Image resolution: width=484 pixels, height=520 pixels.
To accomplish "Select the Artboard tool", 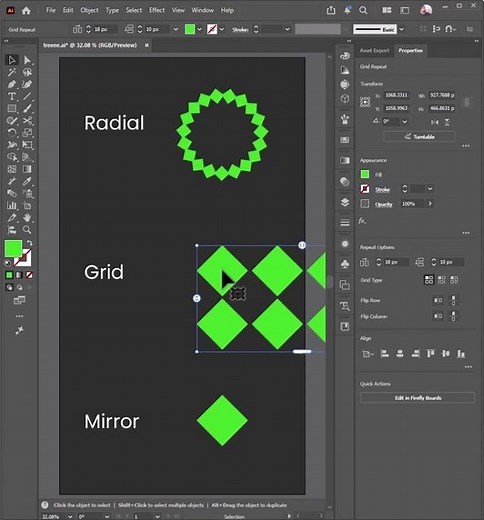I will pyautogui.click(x=27, y=205).
